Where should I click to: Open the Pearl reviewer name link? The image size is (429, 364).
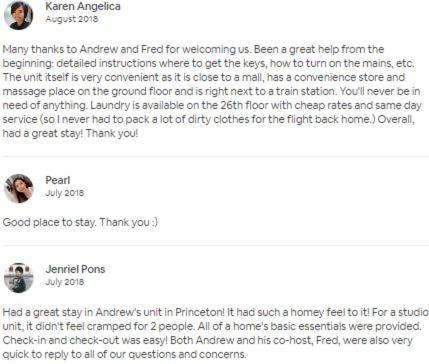click(x=58, y=180)
